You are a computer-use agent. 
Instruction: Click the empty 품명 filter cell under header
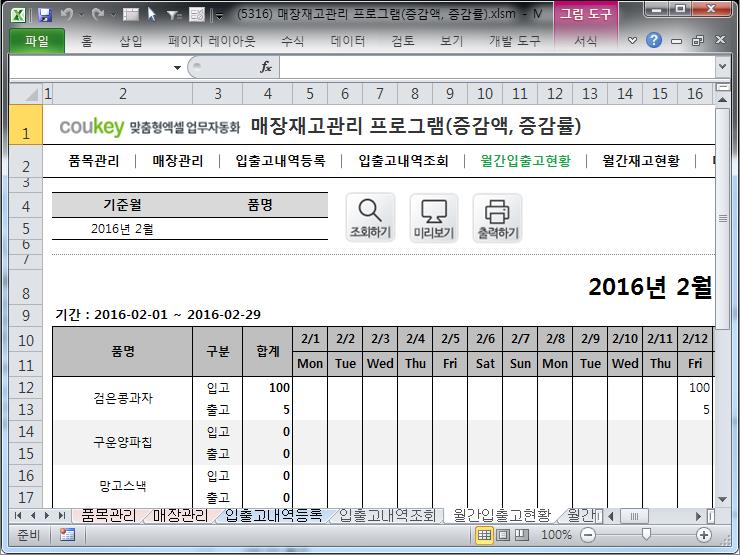[260, 229]
